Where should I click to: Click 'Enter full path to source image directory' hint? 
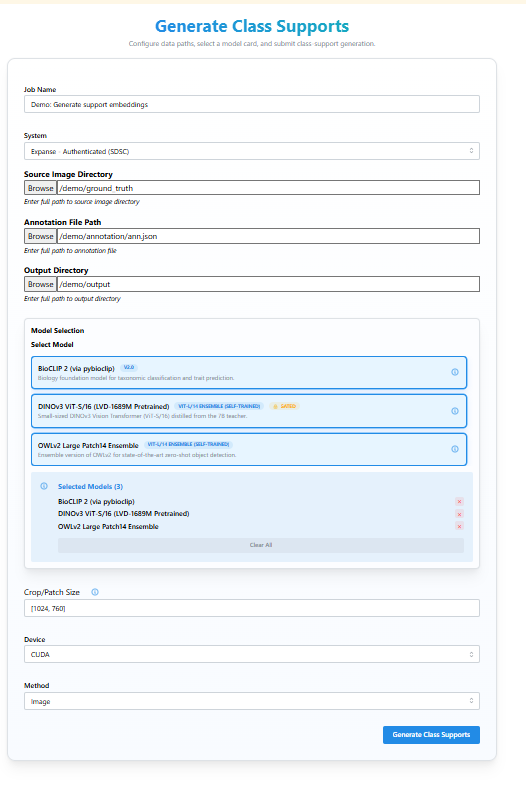pyautogui.click(x=82, y=202)
